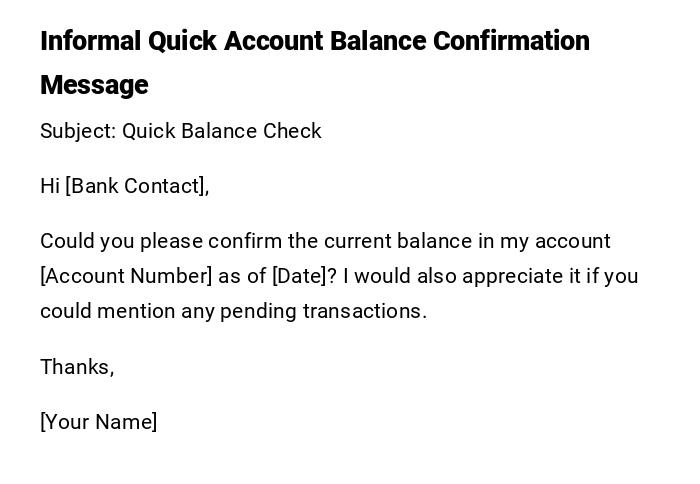Click the "Subject:" label text
The height and width of the screenshot is (484, 700).
tap(78, 131)
